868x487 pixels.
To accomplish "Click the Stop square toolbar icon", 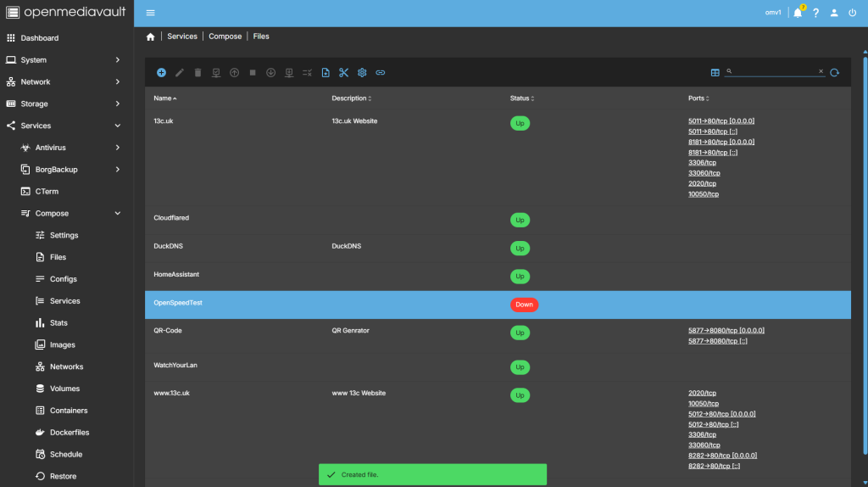I will coord(253,73).
